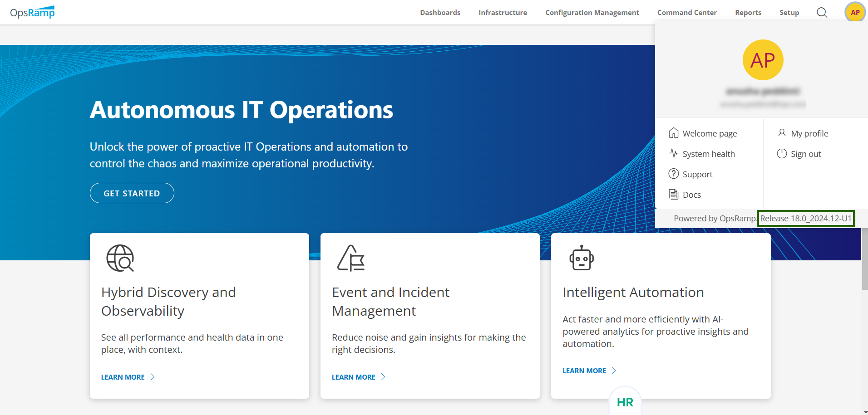Click the small AP avatar in header
The height and width of the screenshot is (415, 868).
(x=855, y=12)
